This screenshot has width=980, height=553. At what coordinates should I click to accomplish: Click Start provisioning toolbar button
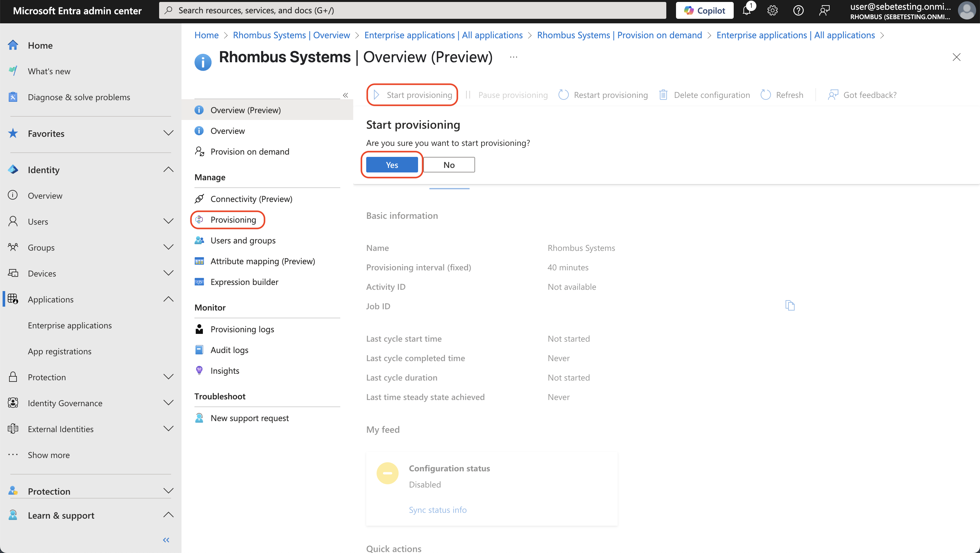click(413, 95)
